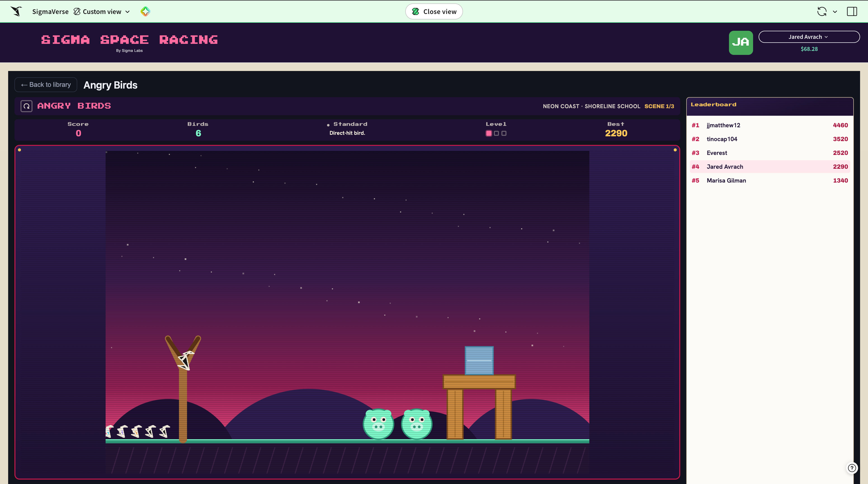This screenshot has width=868, height=484.
Task: Select Marisa Gilman leaderboard row
Action: pos(770,180)
